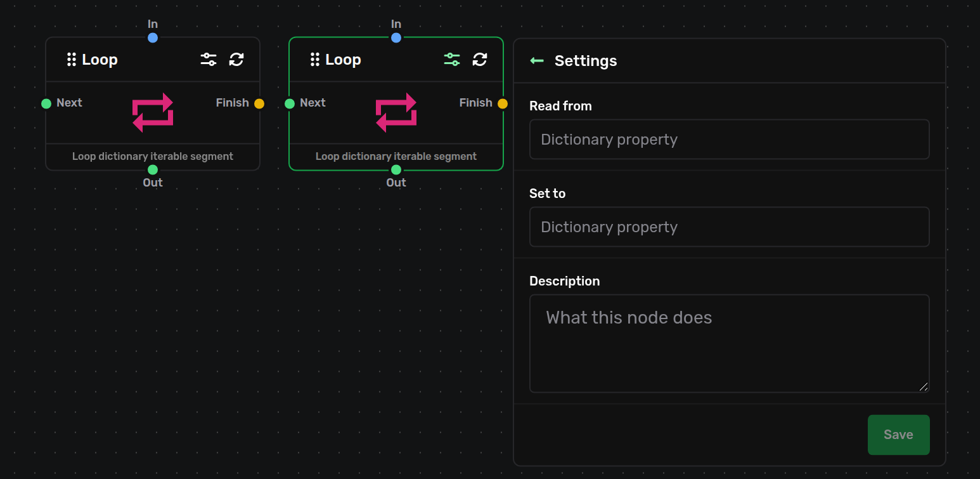
Task: Click the green sliders icon on right Loop node
Action: click(452, 60)
